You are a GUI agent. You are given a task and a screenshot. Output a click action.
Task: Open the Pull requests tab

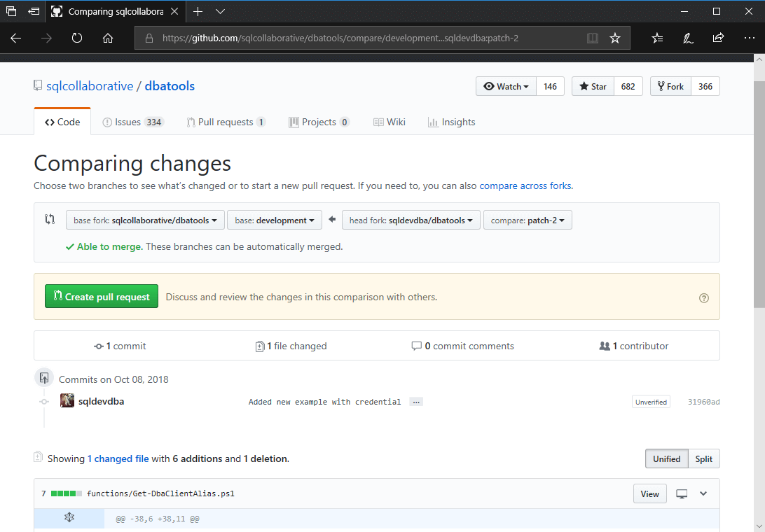(x=226, y=122)
